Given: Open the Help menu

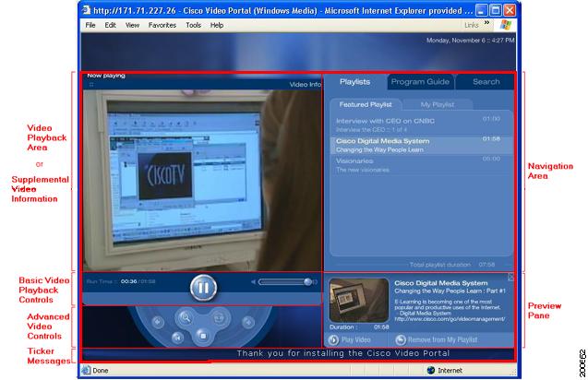Looking at the screenshot, I should click(217, 25).
